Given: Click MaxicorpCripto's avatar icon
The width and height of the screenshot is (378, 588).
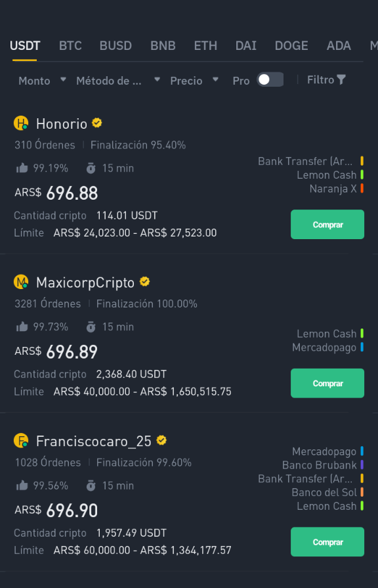Looking at the screenshot, I should point(21,282).
